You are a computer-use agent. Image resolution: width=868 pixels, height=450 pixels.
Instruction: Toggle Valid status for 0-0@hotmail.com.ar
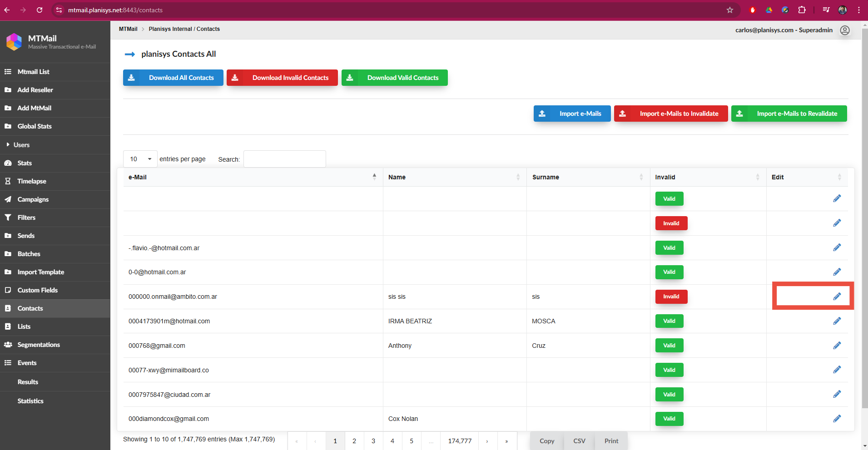(x=669, y=272)
